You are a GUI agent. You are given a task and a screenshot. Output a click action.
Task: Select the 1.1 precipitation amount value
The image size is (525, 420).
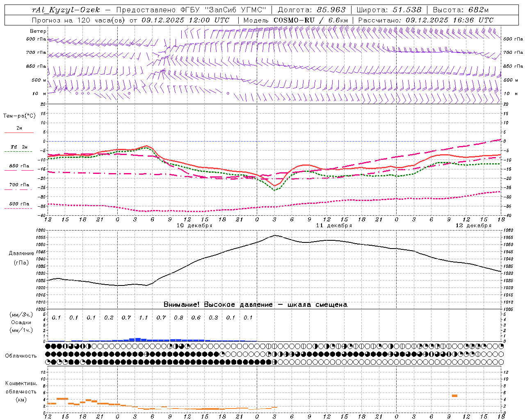[x=143, y=317]
